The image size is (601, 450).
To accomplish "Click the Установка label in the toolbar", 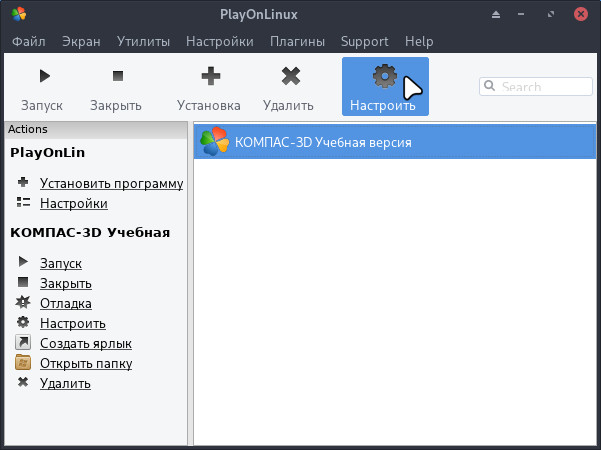I will tap(209, 105).
